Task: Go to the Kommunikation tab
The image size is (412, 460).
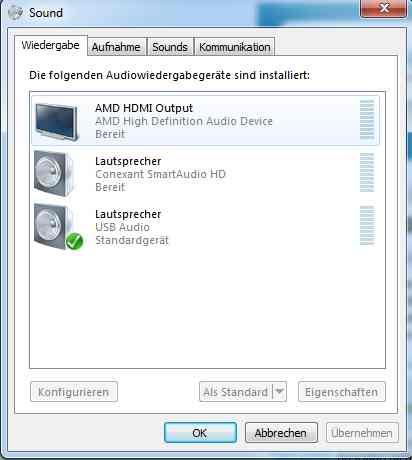Action: click(235, 47)
